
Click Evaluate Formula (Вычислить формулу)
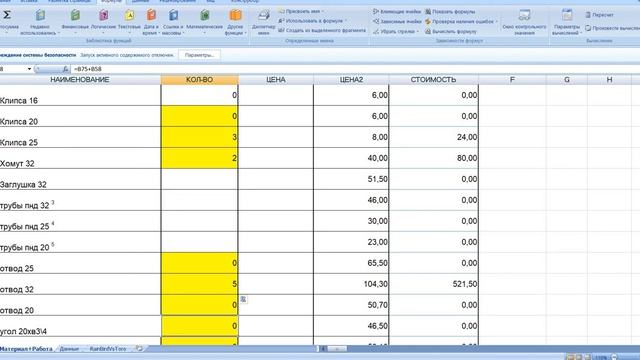[451, 31]
